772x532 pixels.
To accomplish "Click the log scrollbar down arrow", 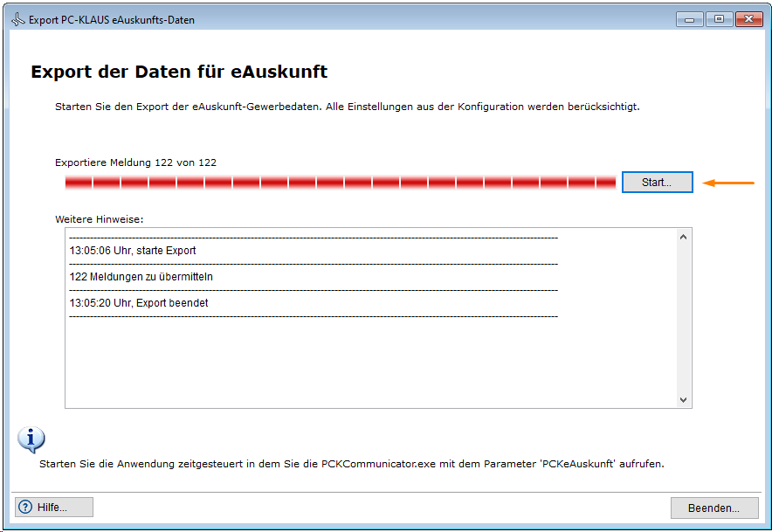I will point(683,399).
